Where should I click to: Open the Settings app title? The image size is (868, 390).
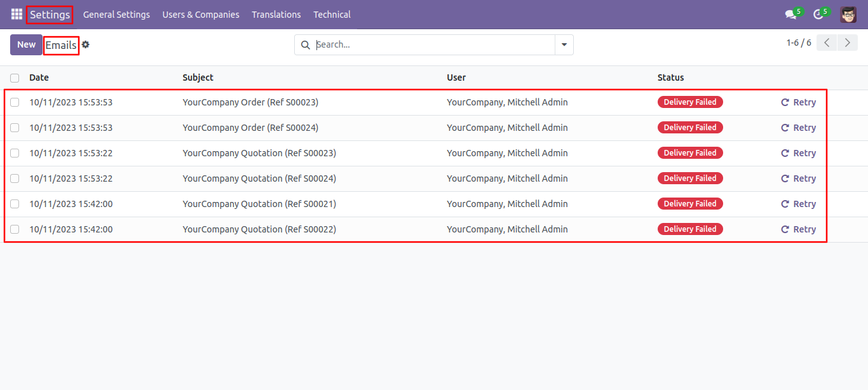50,14
